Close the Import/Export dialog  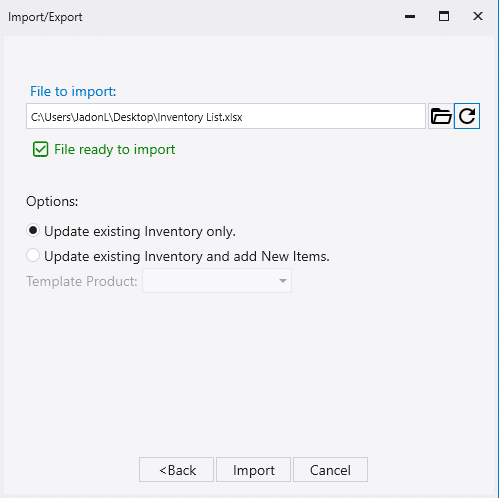point(478,16)
